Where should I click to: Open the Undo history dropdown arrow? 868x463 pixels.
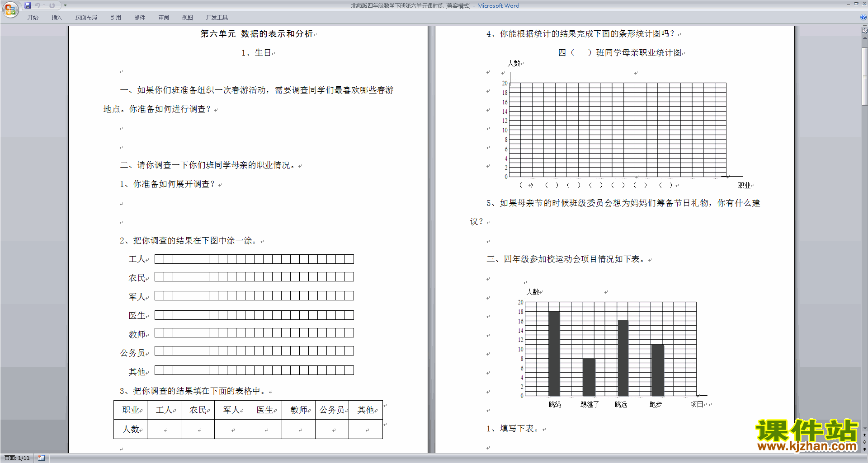[44, 5]
